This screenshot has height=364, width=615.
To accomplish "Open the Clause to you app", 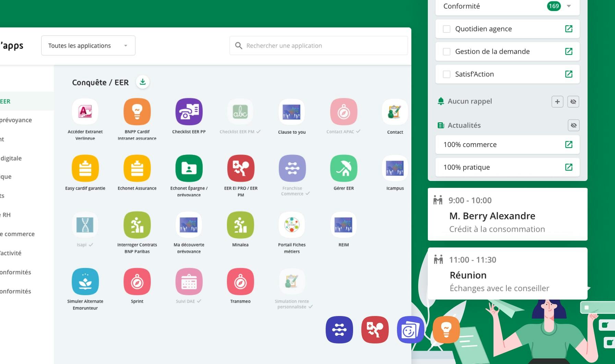I will point(292,112).
